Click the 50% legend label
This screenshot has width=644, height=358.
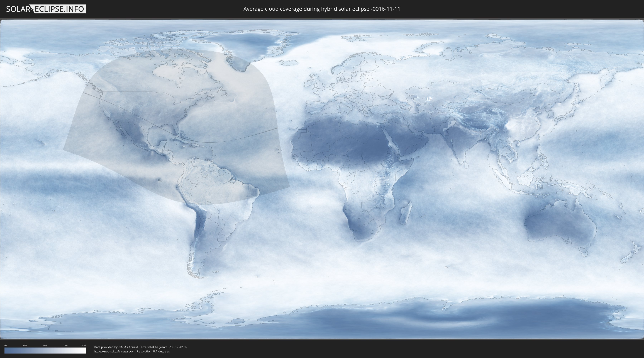pos(45,345)
